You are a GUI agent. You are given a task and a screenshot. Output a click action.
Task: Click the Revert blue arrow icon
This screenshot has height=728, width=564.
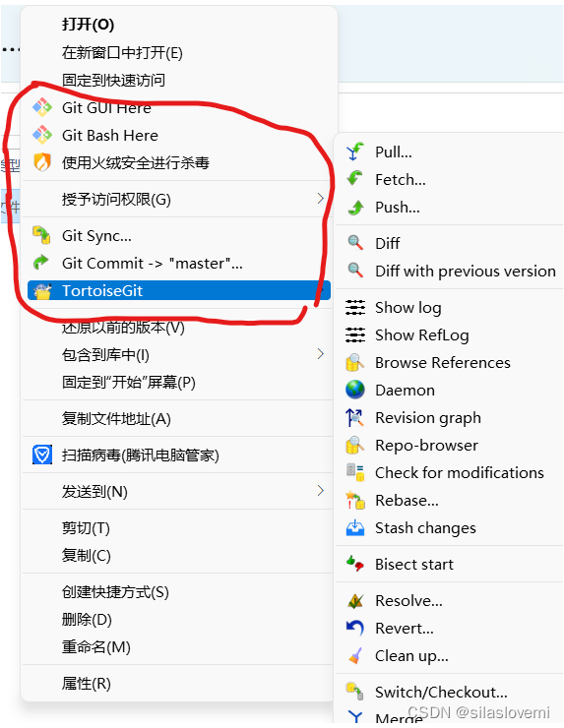point(355,629)
